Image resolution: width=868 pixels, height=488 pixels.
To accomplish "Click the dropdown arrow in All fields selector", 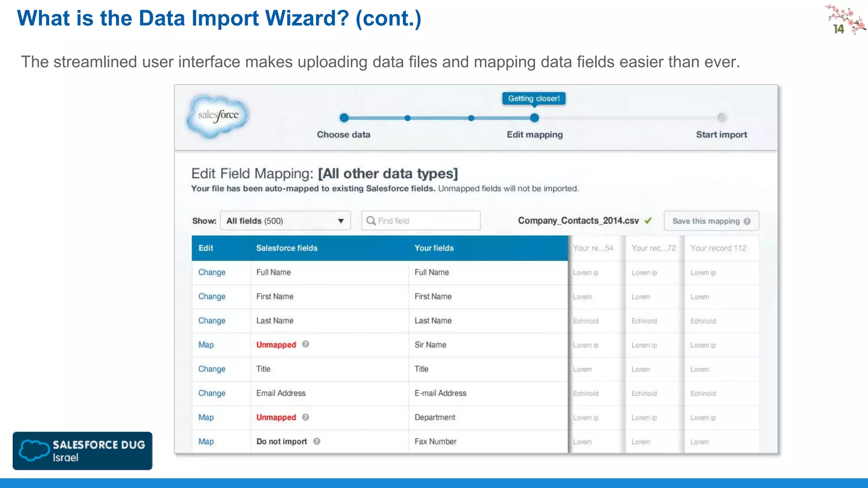I will pyautogui.click(x=341, y=221).
